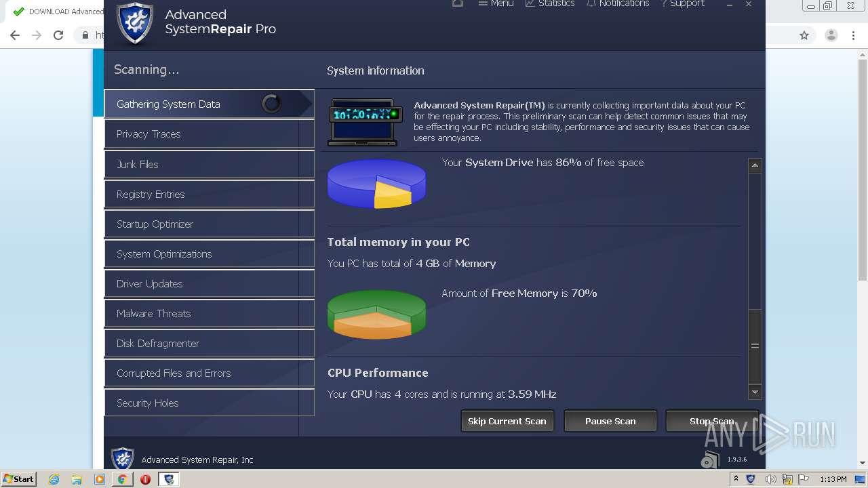
Task: Select Corrupted Files and Errors step
Action: [x=209, y=373]
